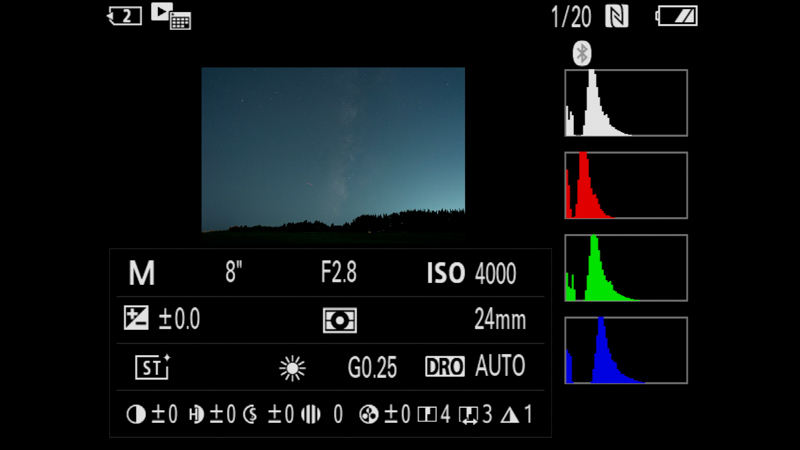Screen dimensions: 800x450
Task: Click the highlights H icon
Action: [x=196, y=414]
